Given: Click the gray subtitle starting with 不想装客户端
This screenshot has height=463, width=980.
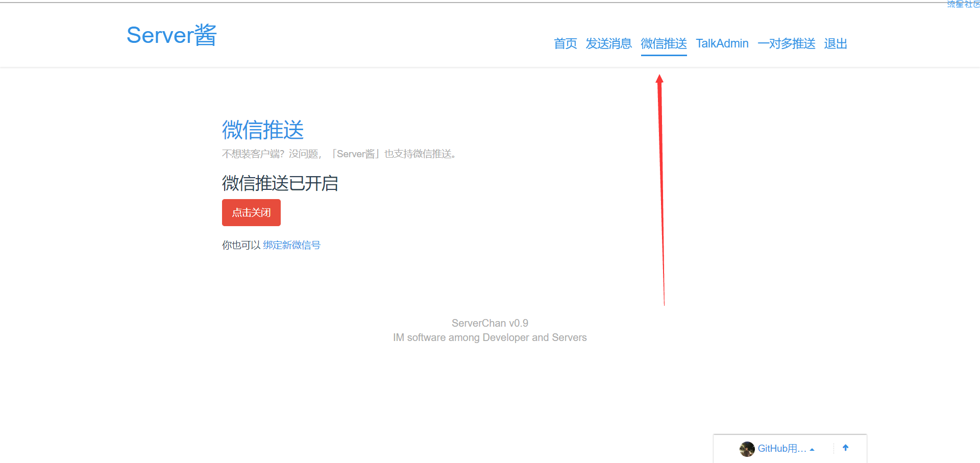Looking at the screenshot, I should click(340, 154).
